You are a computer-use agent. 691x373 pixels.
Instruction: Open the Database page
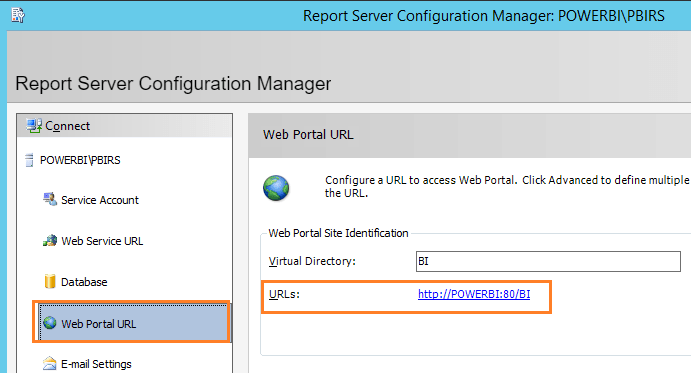[x=84, y=282]
